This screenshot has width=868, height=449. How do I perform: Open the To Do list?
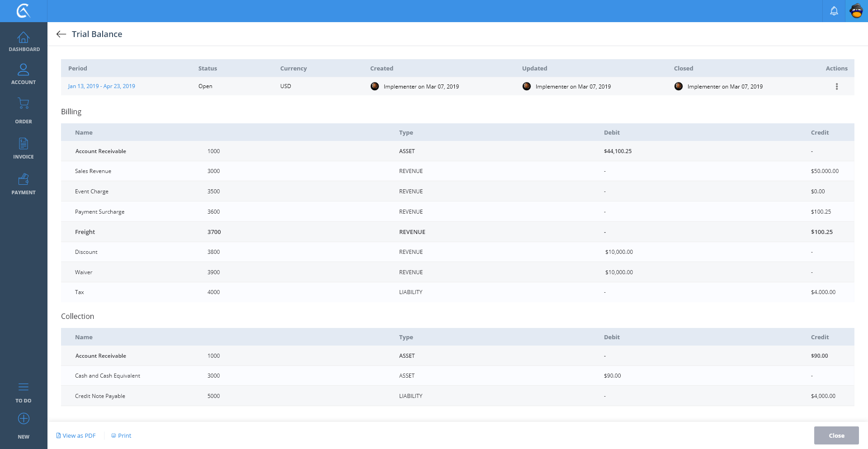(24, 393)
